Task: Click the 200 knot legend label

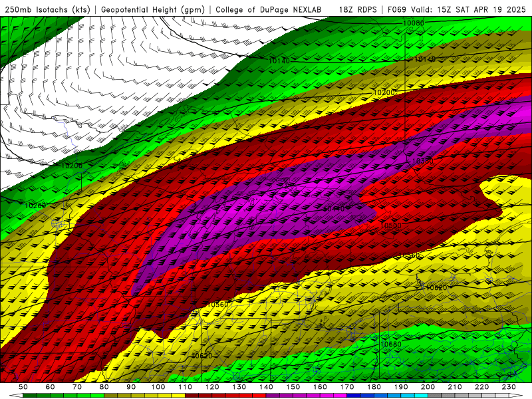Action: pyautogui.click(x=428, y=387)
